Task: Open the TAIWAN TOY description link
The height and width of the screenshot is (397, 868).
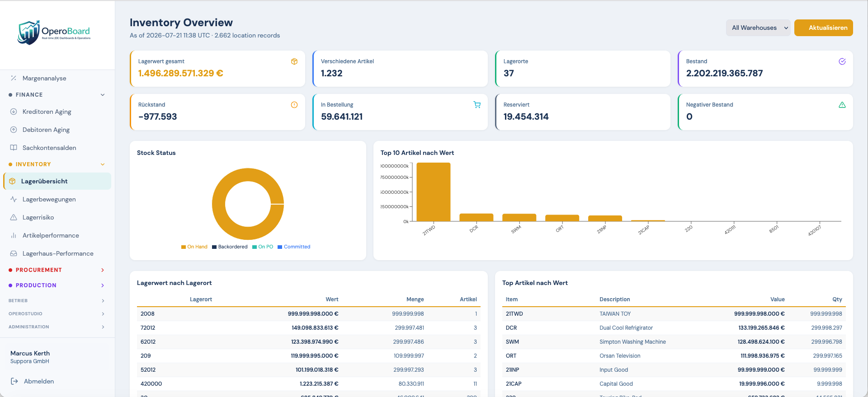Action: pyautogui.click(x=615, y=314)
